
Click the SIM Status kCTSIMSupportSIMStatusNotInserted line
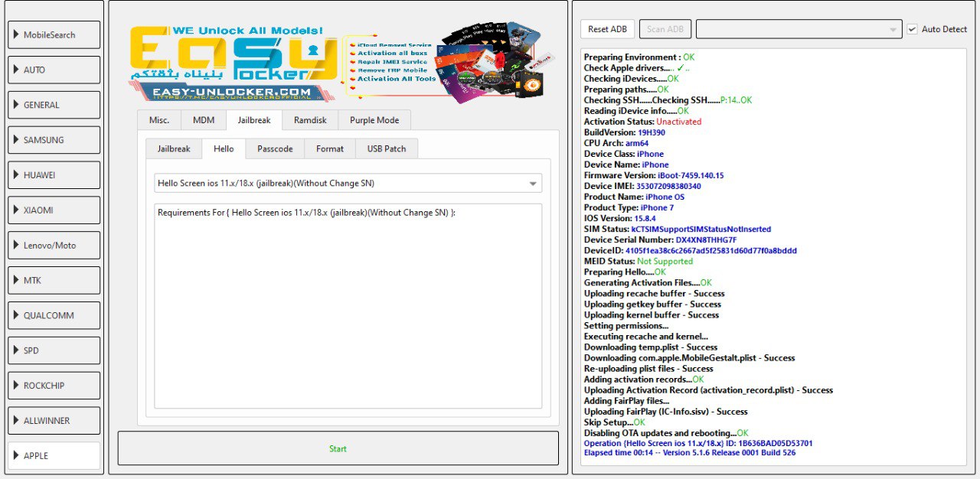(x=677, y=229)
